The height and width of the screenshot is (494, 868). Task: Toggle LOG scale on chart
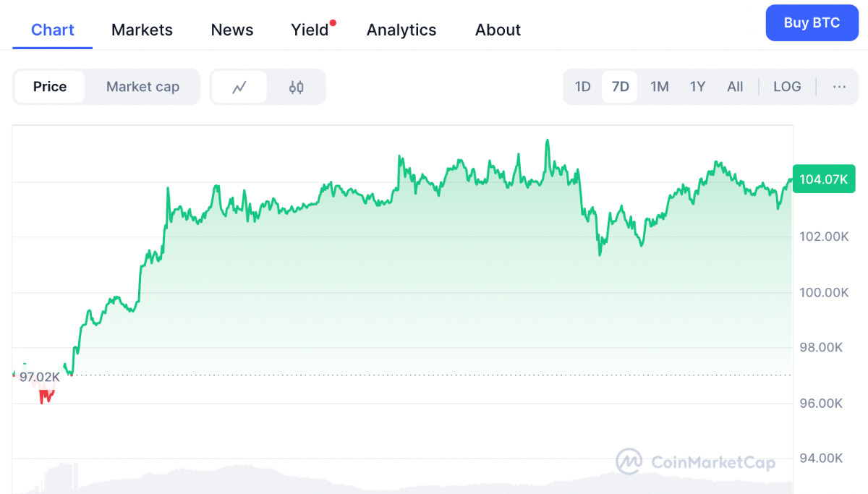tap(787, 87)
